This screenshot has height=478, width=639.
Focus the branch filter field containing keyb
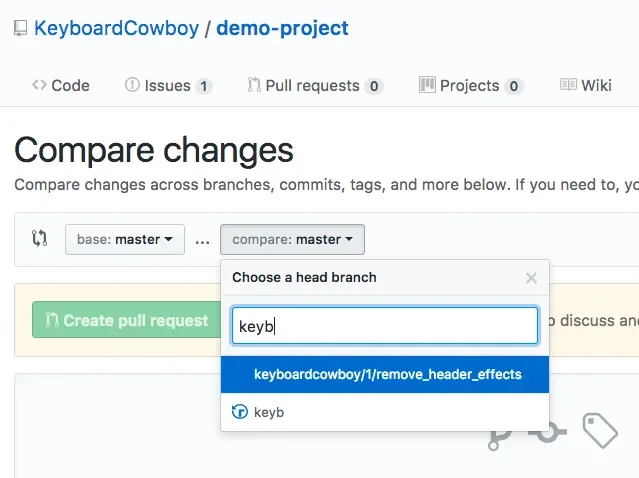point(385,326)
